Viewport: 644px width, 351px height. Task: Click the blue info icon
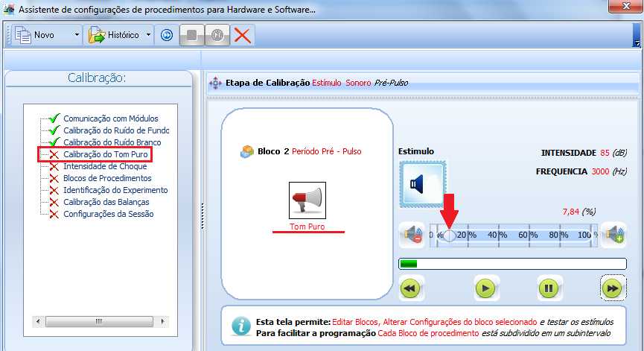click(241, 326)
